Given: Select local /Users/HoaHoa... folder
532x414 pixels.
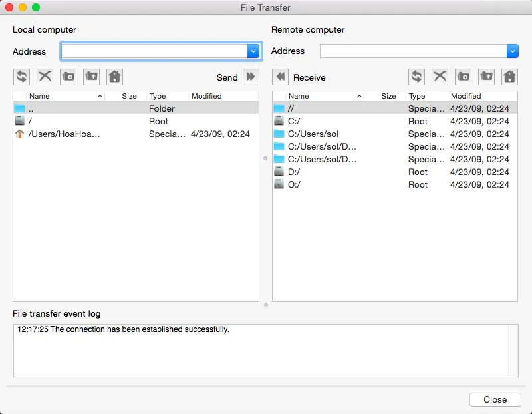Looking at the screenshot, I should point(64,134).
